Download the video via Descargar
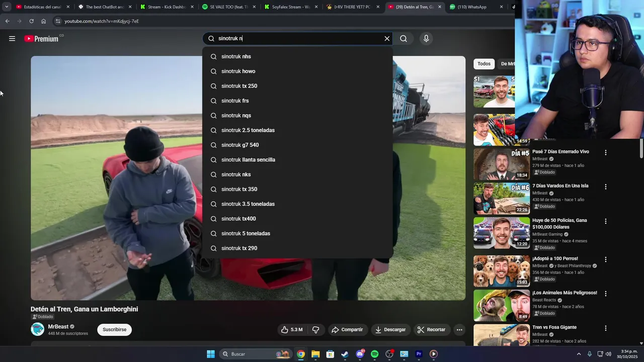The height and width of the screenshot is (362, 644). point(390,330)
